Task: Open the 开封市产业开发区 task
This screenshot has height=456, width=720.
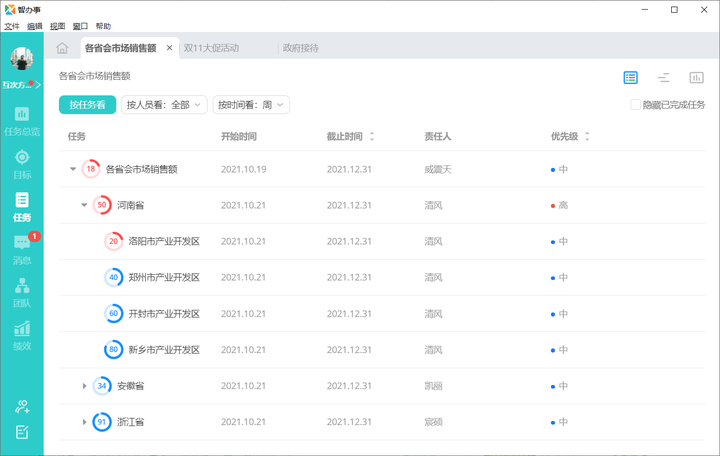Action: (164, 314)
